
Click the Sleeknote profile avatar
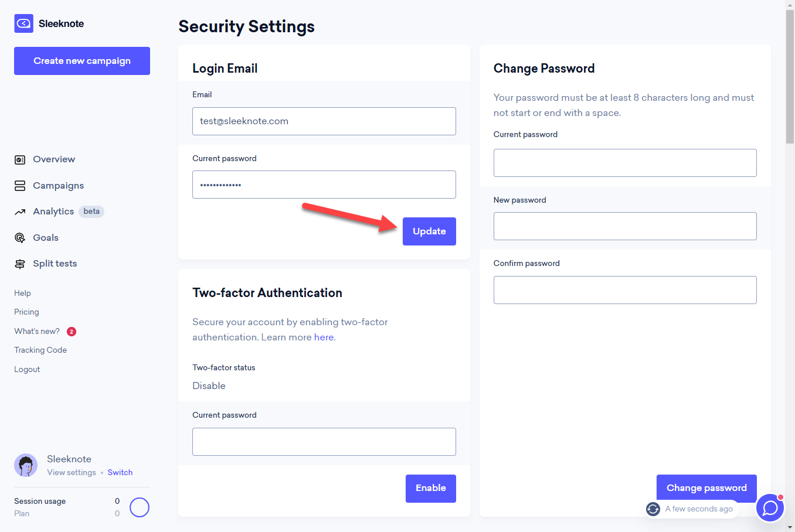(x=26, y=465)
